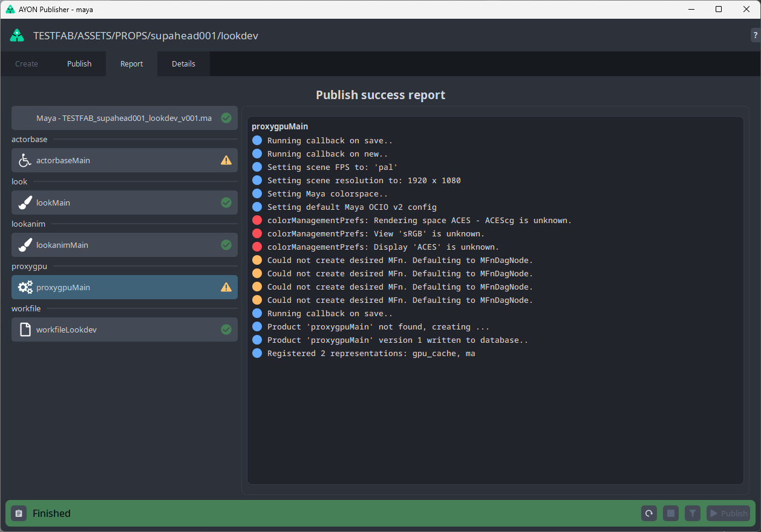
Task: Click the red dot beside "Rendering space ACES" log
Action: tap(257, 220)
